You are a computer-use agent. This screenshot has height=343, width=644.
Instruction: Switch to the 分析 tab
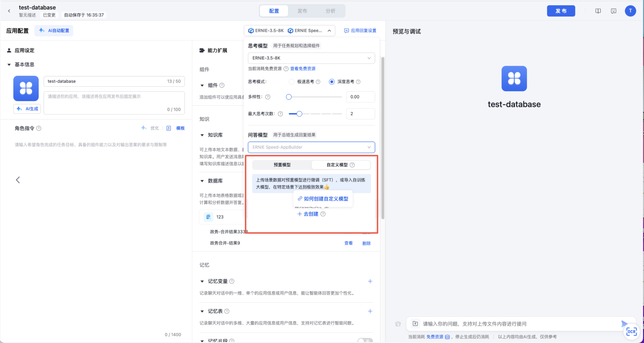(330, 11)
